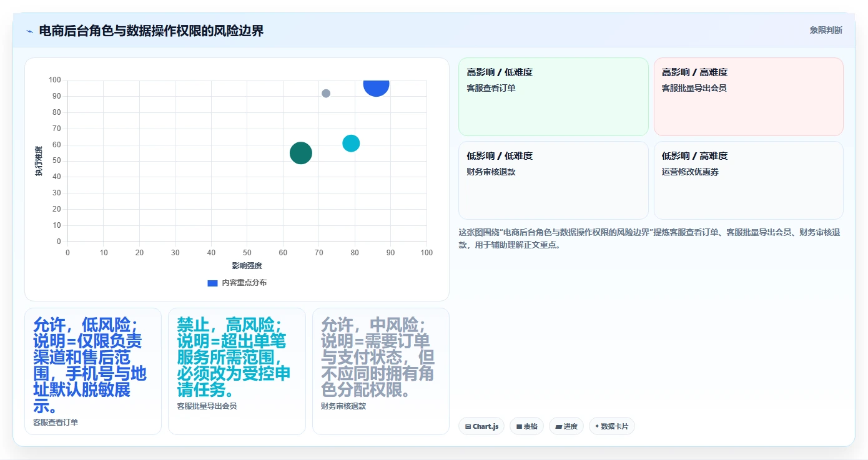This screenshot has width=868, height=460.
Task: Click 运营修改优惠券 text in quadrant card
Action: click(690, 172)
